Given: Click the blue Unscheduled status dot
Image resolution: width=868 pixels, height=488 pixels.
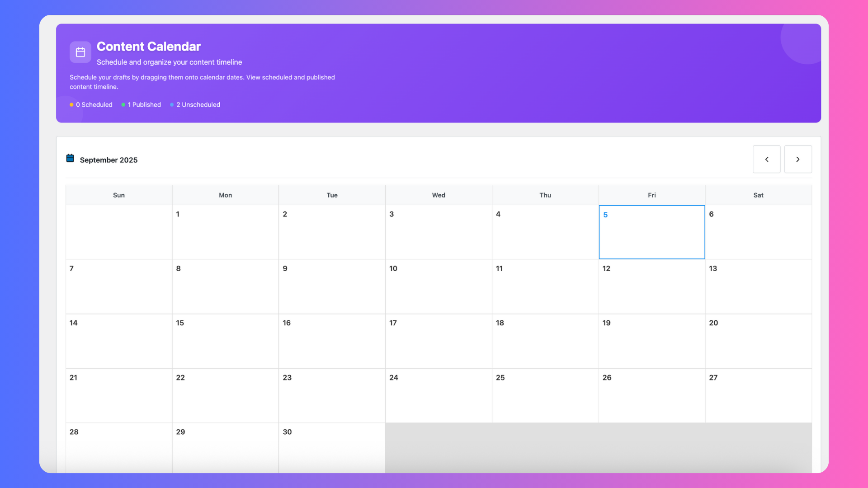Looking at the screenshot, I should pyautogui.click(x=172, y=105).
